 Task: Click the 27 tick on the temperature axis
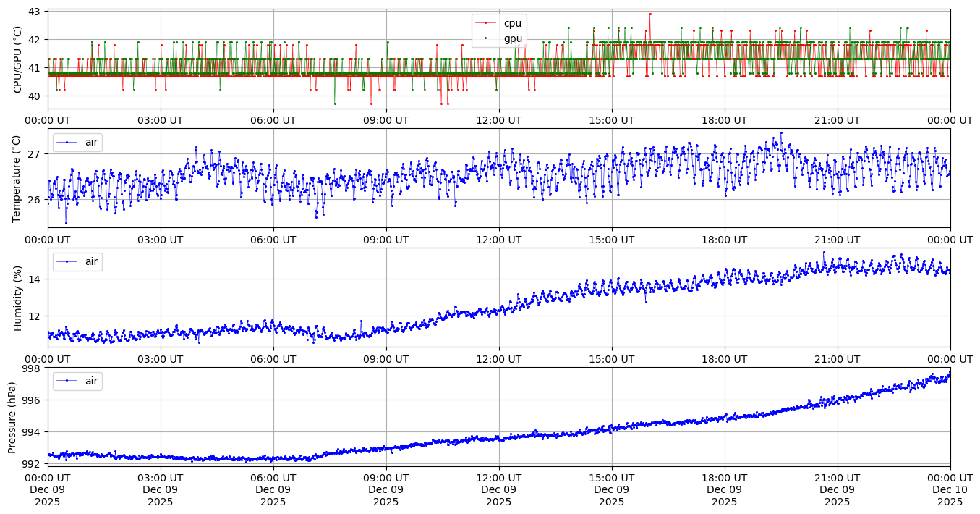36,154
